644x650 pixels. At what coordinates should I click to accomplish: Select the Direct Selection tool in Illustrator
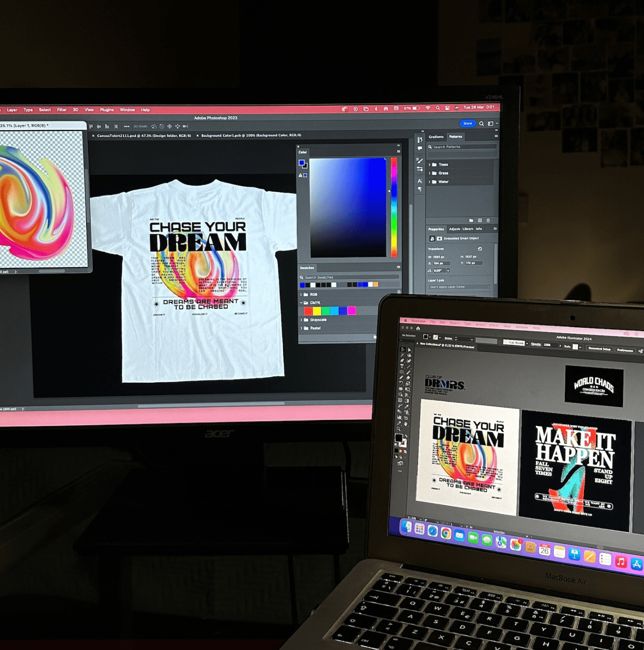pyautogui.click(x=410, y=350)
